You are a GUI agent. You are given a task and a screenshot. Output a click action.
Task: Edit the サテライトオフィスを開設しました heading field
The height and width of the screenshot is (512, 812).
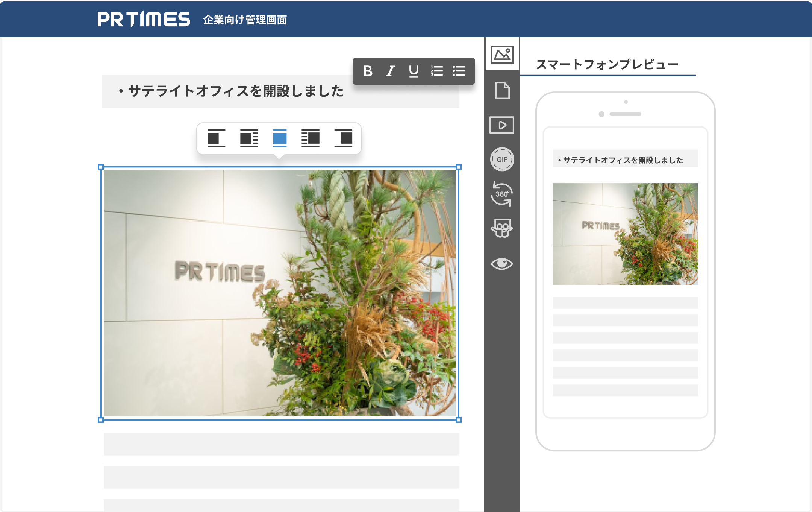tap(280, 91)
